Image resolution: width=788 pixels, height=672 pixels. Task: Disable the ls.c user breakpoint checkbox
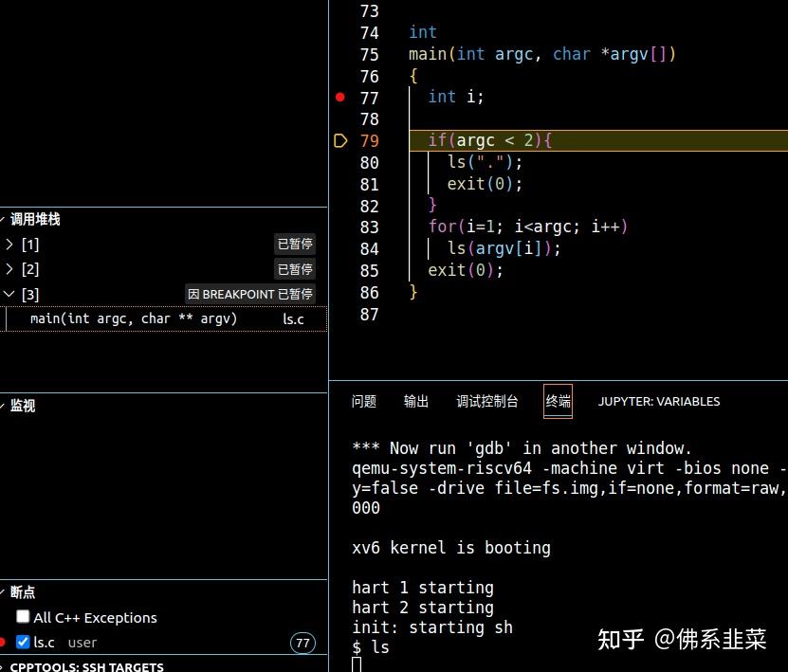[x=23, y=643]
